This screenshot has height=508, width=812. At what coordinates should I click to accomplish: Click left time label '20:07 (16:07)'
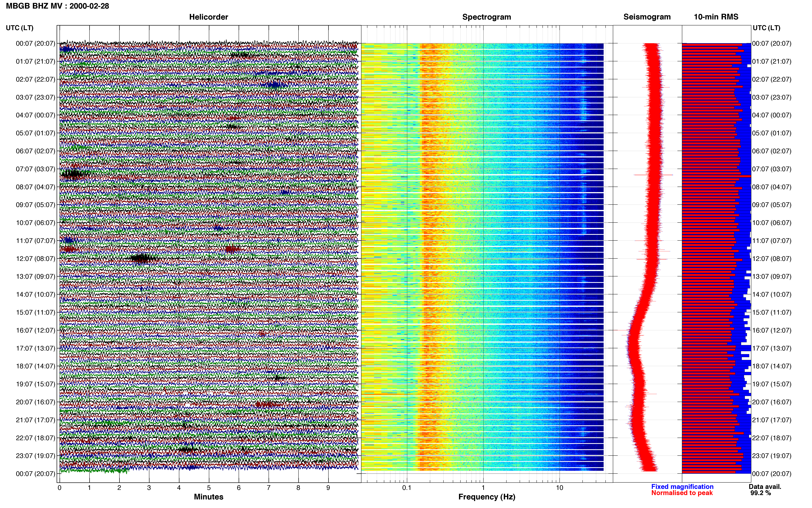35,402
